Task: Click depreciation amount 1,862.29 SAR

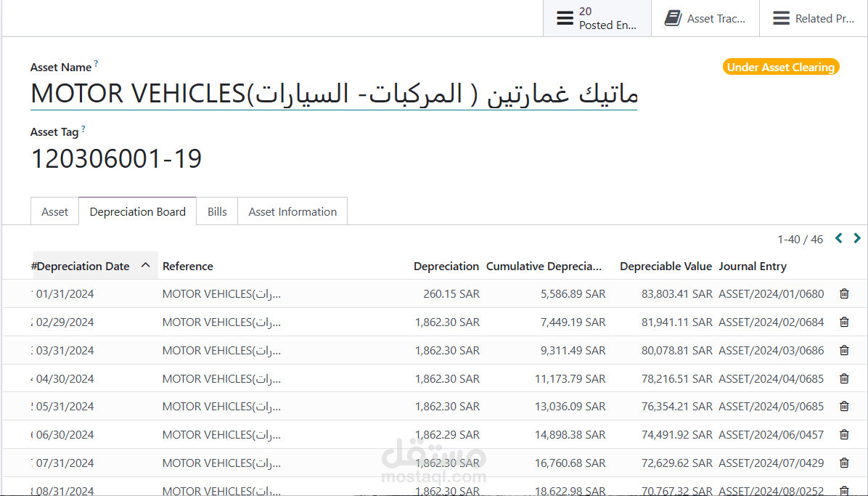Action: click(x=447, y=434)
